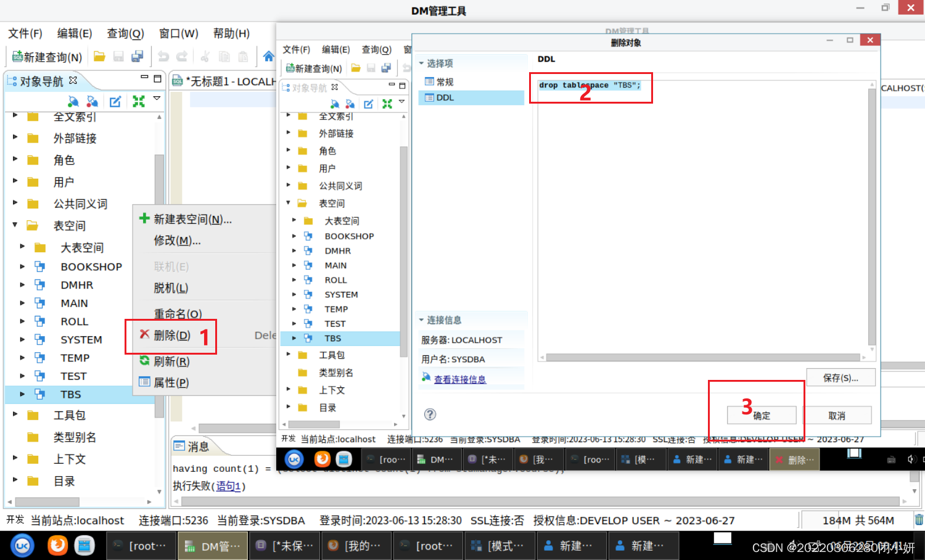Collapse 表空间 node in main window tree
Viewport: 925px width, 560px height.
point(15,225)
